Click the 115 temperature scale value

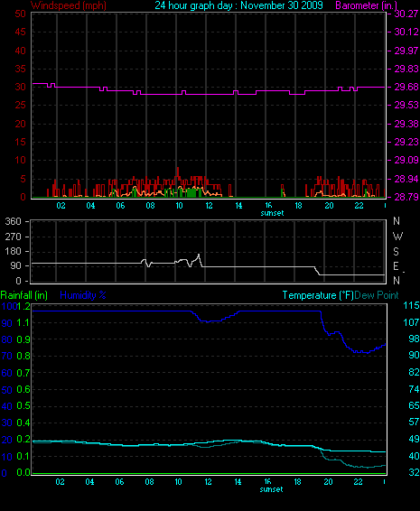(x=411, y=306)
